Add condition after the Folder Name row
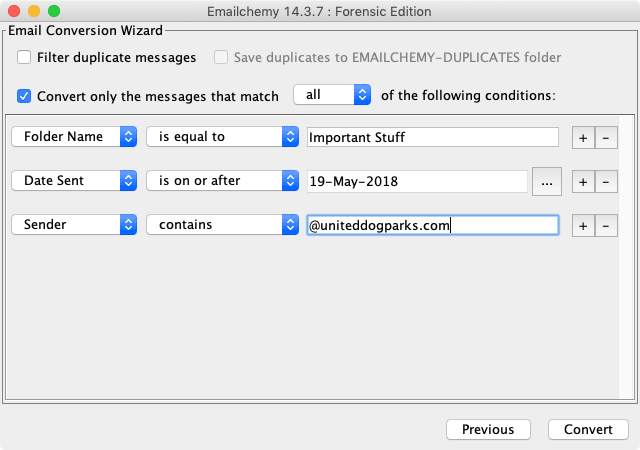The width and height of the screenshot is (640, 450). [583, 138]
